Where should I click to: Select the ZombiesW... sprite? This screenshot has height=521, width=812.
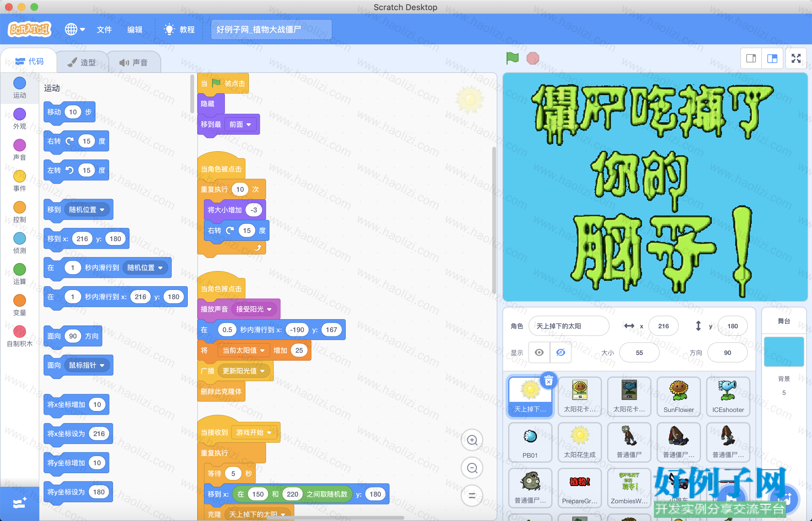coord(629,488)
